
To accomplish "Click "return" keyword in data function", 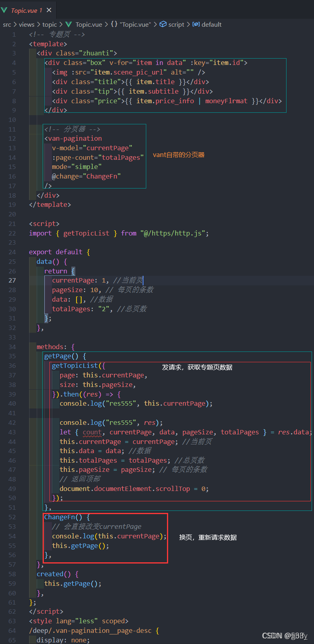I will [55, 271].
